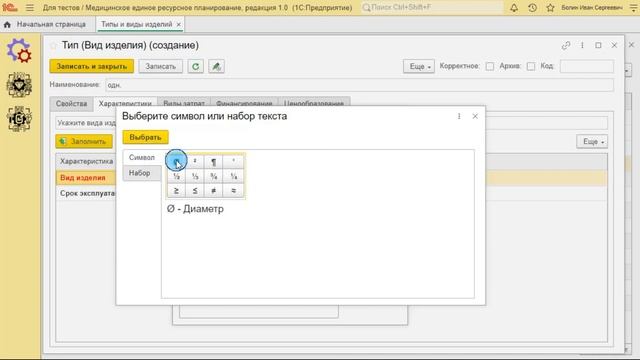Click user name Волин Иван Сергеевич
The image size is (640, 360).
[x=592, y=7]
